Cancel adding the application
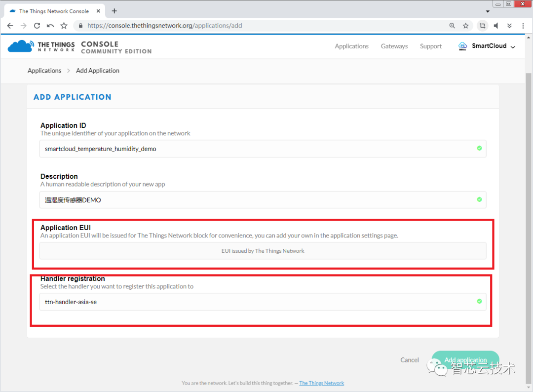The height and width of the screenshot is (392, 533). pyautogui.click(x=409, y=360)
